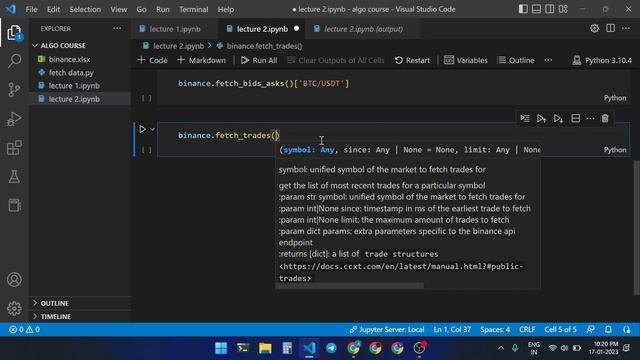Split the editor to the right

point(610,28)
